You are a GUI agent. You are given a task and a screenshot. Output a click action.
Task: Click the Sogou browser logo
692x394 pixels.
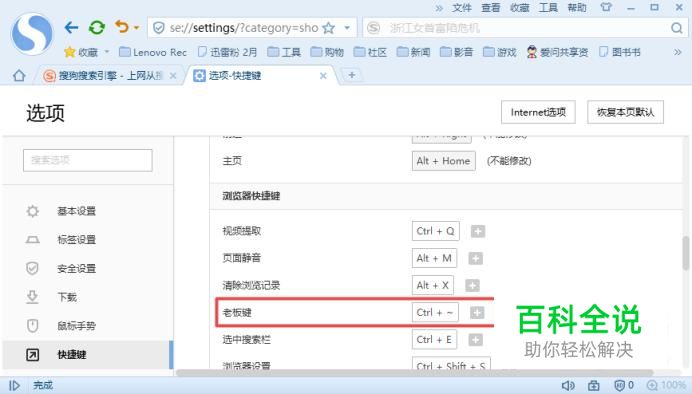click(32, 34)
